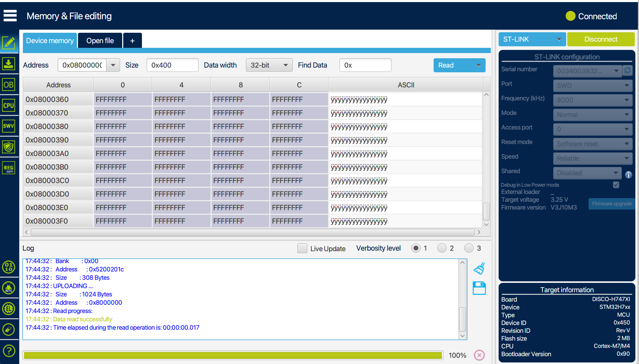
Task: Open the security panel shield icon
Action: (x=9, y=147)
